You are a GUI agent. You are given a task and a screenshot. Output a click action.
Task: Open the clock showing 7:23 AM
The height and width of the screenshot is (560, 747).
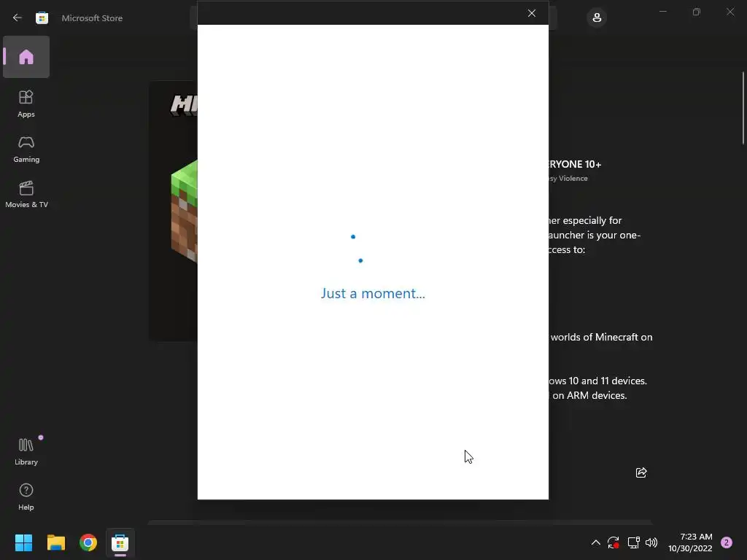690,542
